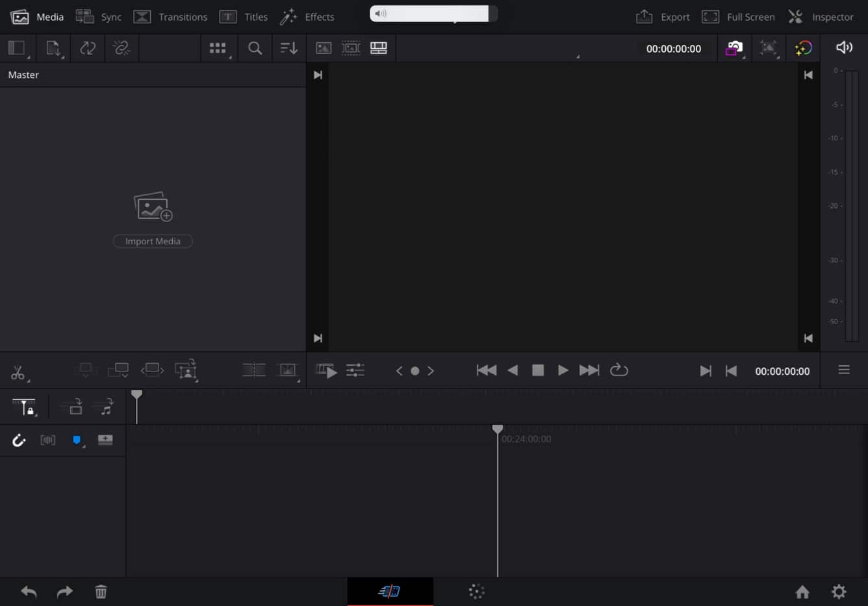Click the redo arrow icon
Screen dimensions: 868x606
[65, 592]
